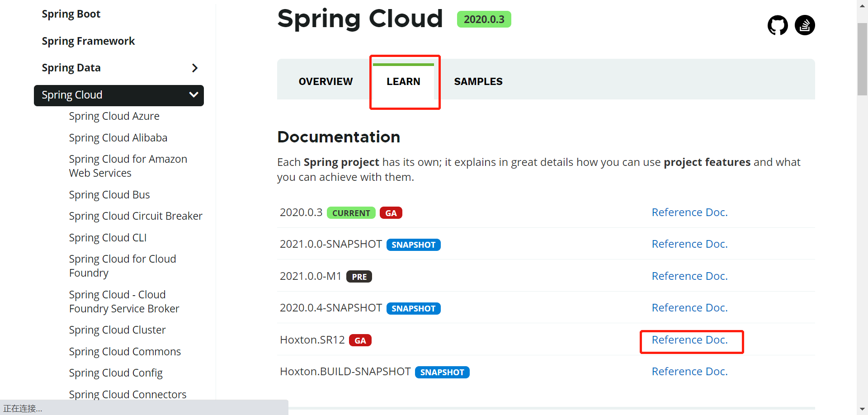Open Spring Cloud for Amazon Web Services
The image size is (868, 415).
[x=128, y=166]
